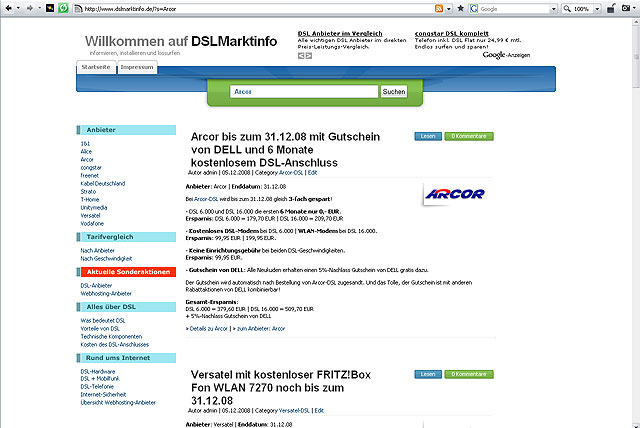Open the forward history dropdown arrow
The width and height of the screenshot is (640, 428).
point(39,8)
